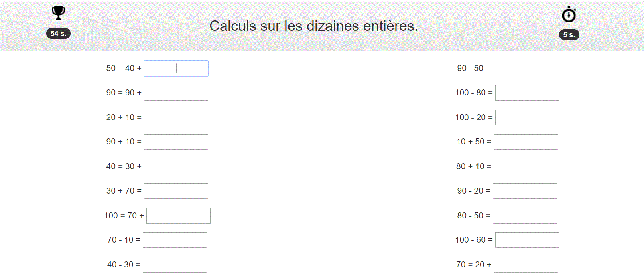
Task: Select the field for 40 = 30 +
Action: click(176, 166)
